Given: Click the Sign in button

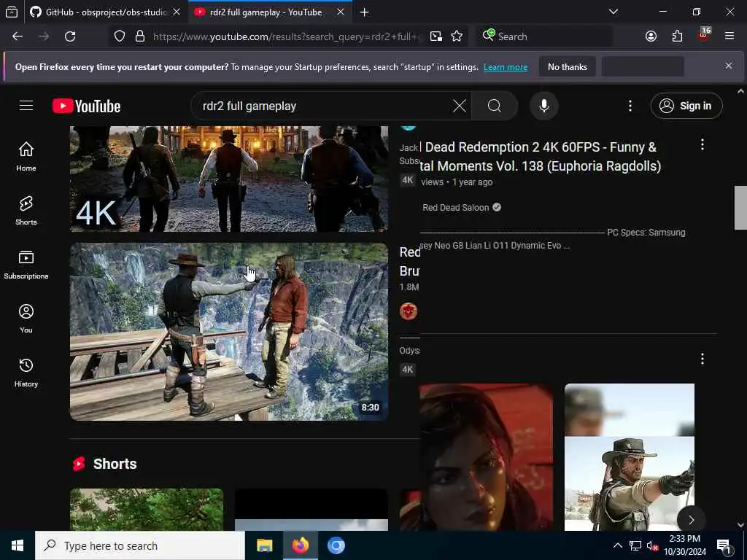Looking at the screenshot, I should (686, 106).
